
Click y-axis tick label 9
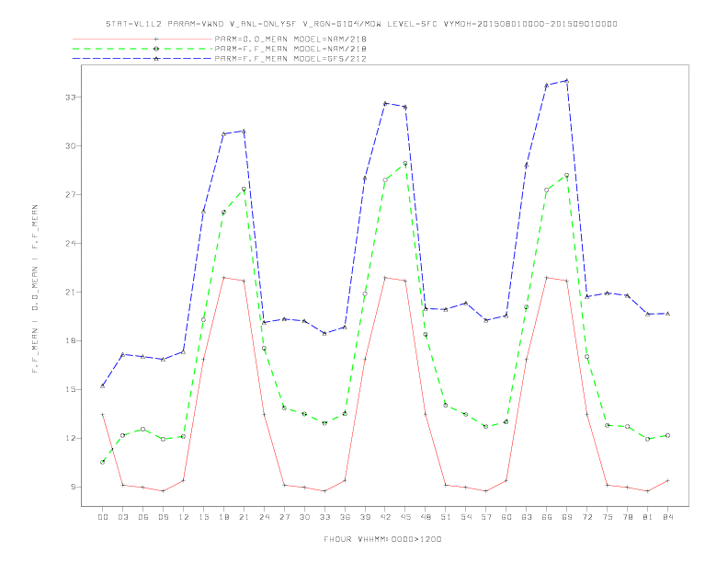tap(74, 488)
